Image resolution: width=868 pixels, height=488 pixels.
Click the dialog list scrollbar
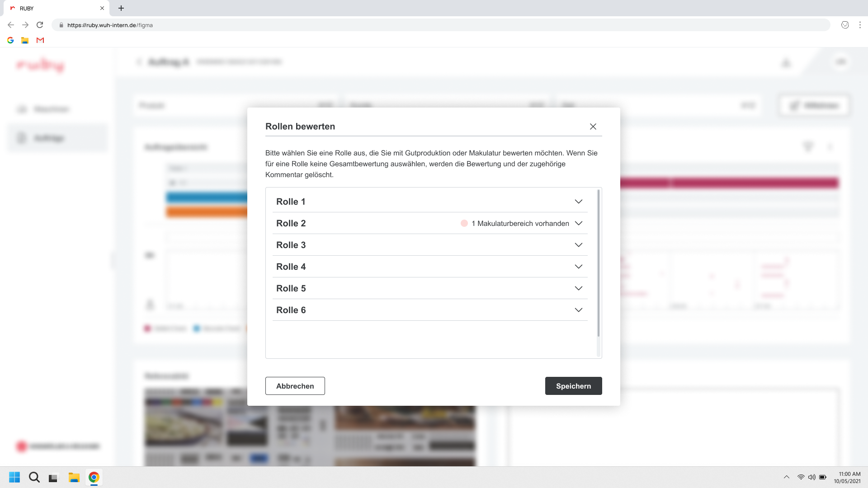598,262
